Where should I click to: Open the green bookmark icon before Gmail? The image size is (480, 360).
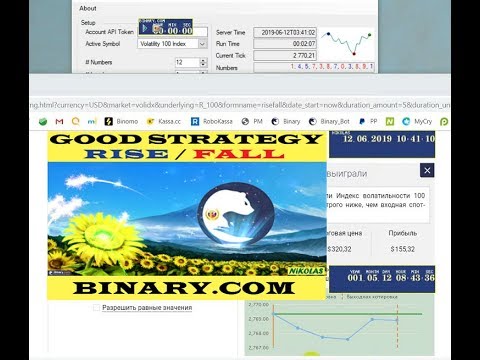pos(43,122)
